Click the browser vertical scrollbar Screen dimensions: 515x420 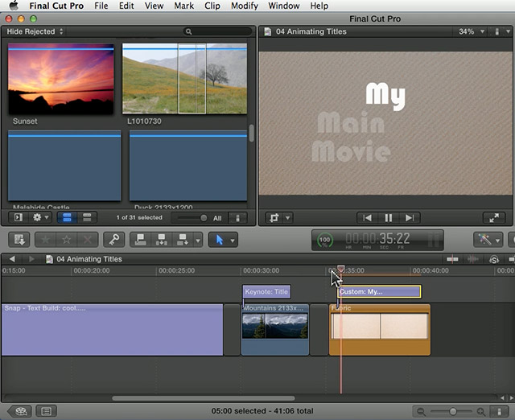(x=252, y=133)
